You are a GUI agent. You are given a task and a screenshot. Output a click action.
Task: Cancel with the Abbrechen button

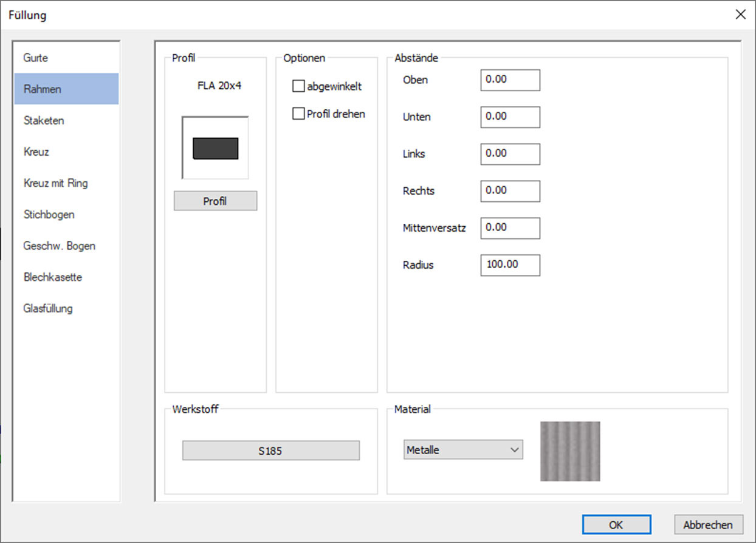tap(709, 524)
